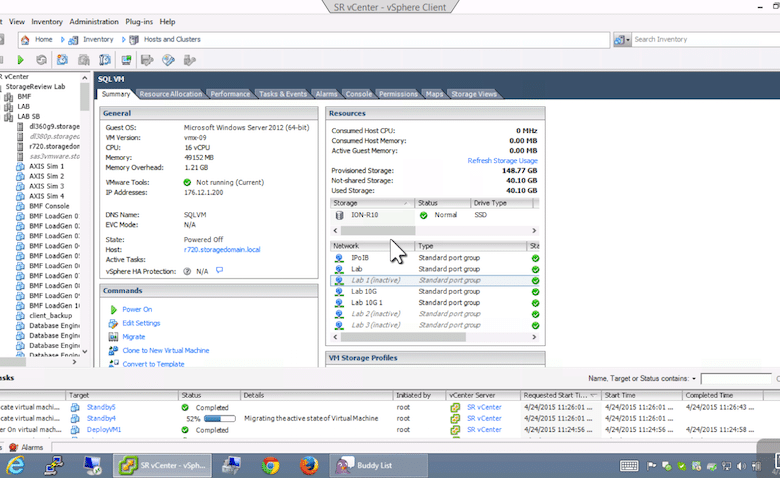Open Google Chrome from the taskbar
Image resolution: width=780 pixels, height=478 pixels.
click(271, 466)
